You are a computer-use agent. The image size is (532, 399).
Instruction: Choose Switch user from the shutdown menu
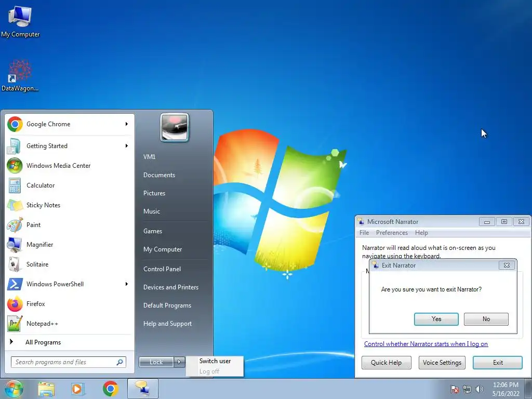(x=215, y=361)
